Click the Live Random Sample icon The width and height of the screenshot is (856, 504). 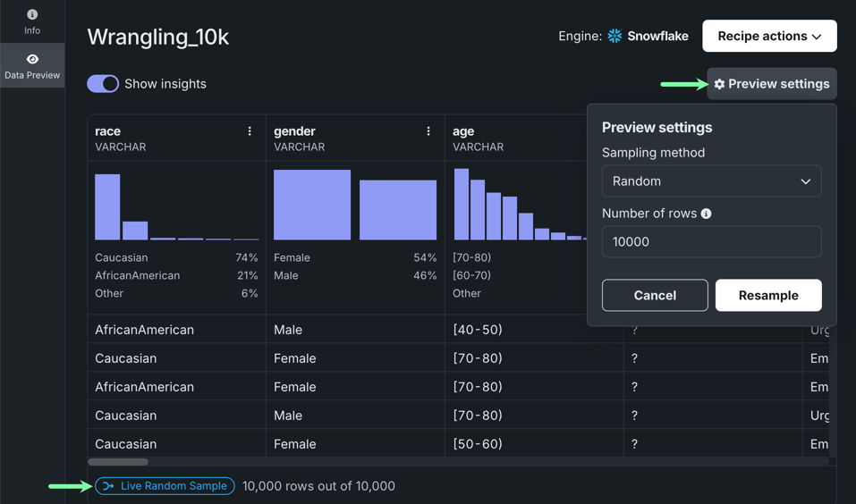108,486
